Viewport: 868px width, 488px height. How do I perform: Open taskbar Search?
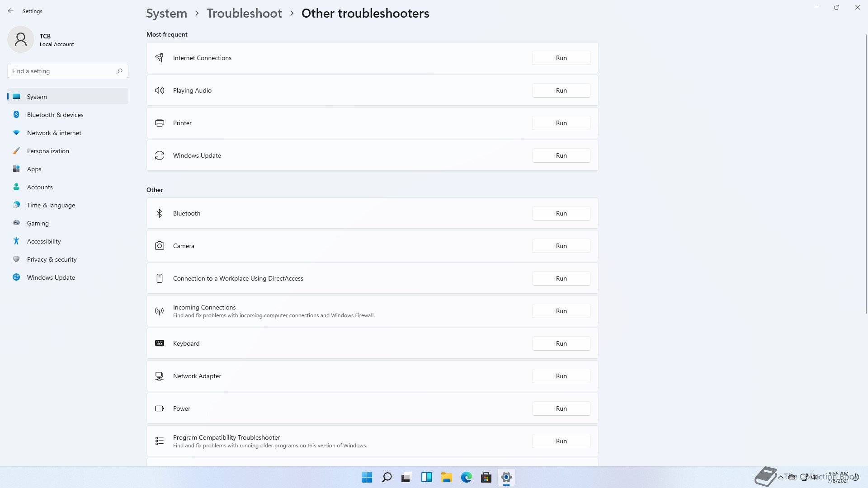click(387, 477)
